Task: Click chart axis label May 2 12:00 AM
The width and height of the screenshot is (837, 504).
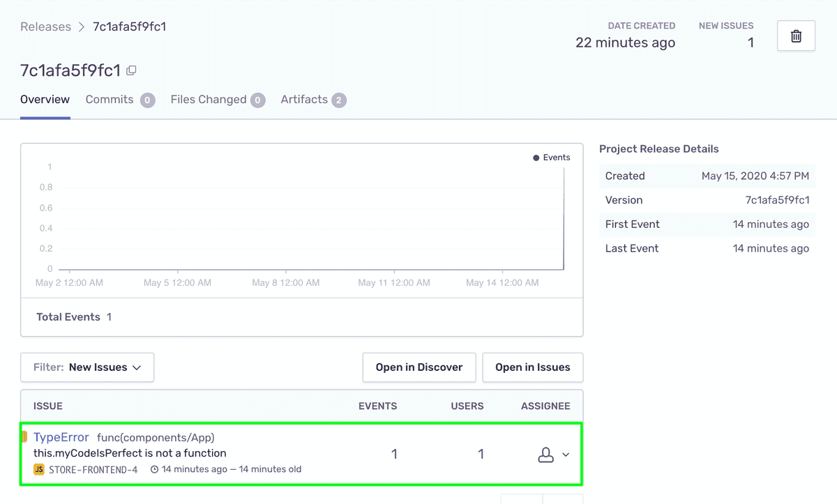Action: pos(69,283)
